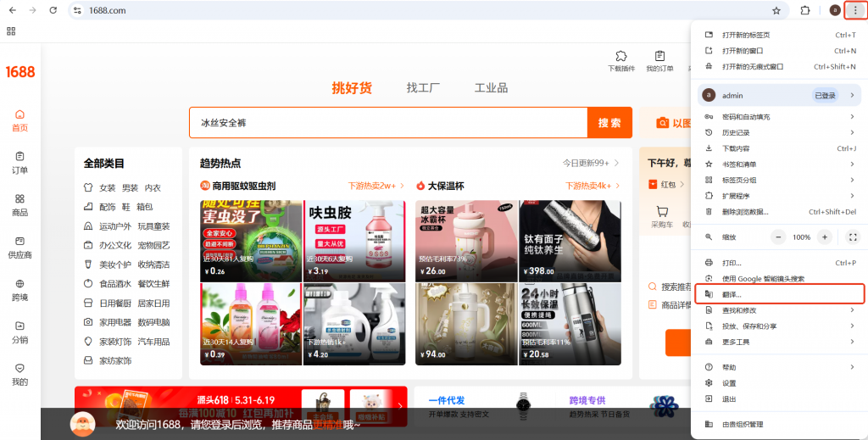Expand 历史记录 submenu
This screenshot has height=440, width=868.
tap(780, 133)
